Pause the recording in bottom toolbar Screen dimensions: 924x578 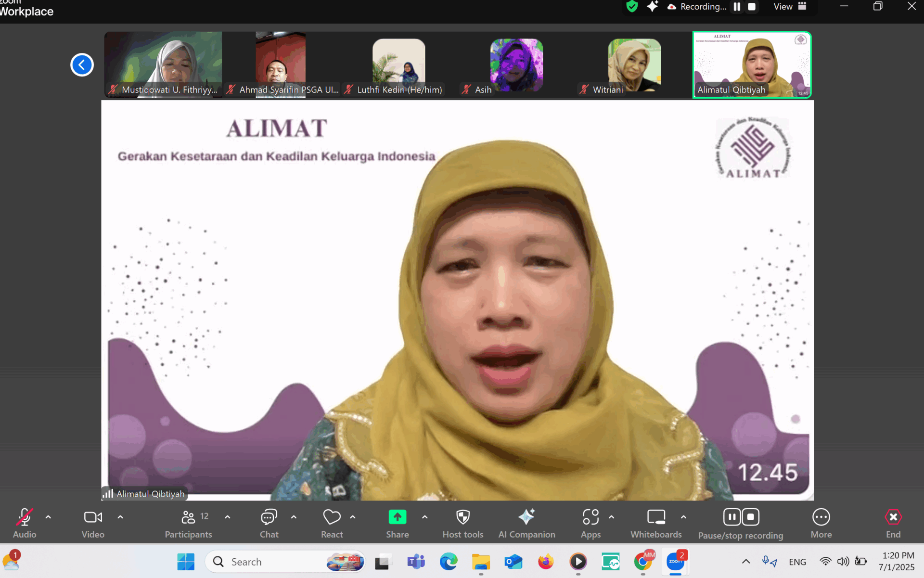731,517
